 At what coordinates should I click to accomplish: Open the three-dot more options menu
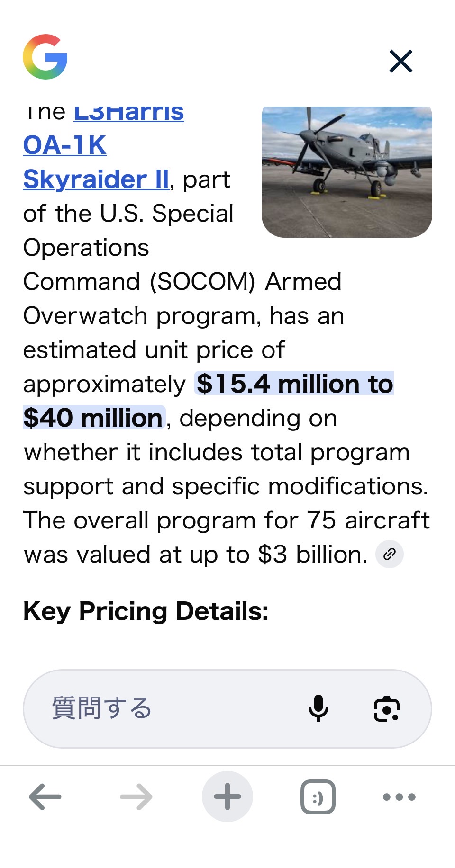399,797
